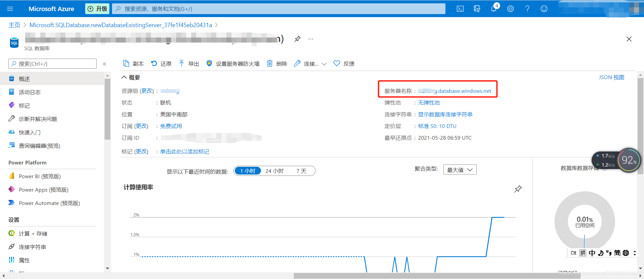Image resolution: width=644 pixels, height=279 pixels.
Task: Click the 副本 (copy) toolbar button
Action: 133,64
